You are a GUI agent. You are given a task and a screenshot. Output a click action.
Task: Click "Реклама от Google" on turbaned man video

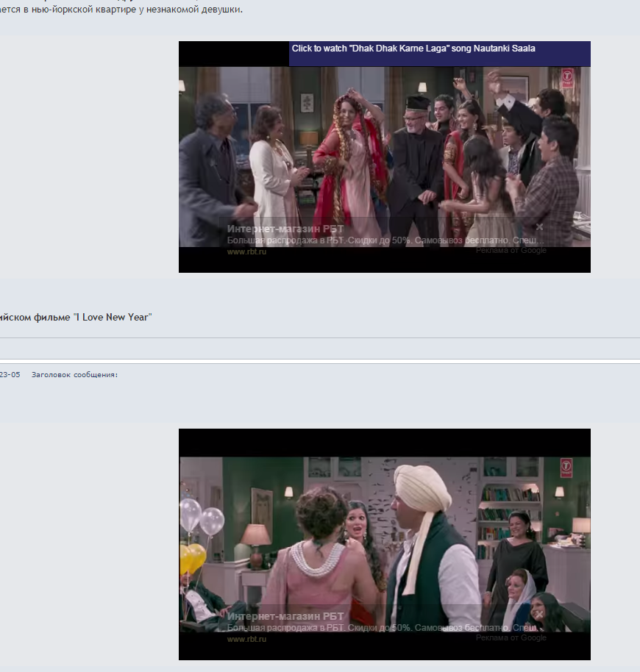pos(511,637)
